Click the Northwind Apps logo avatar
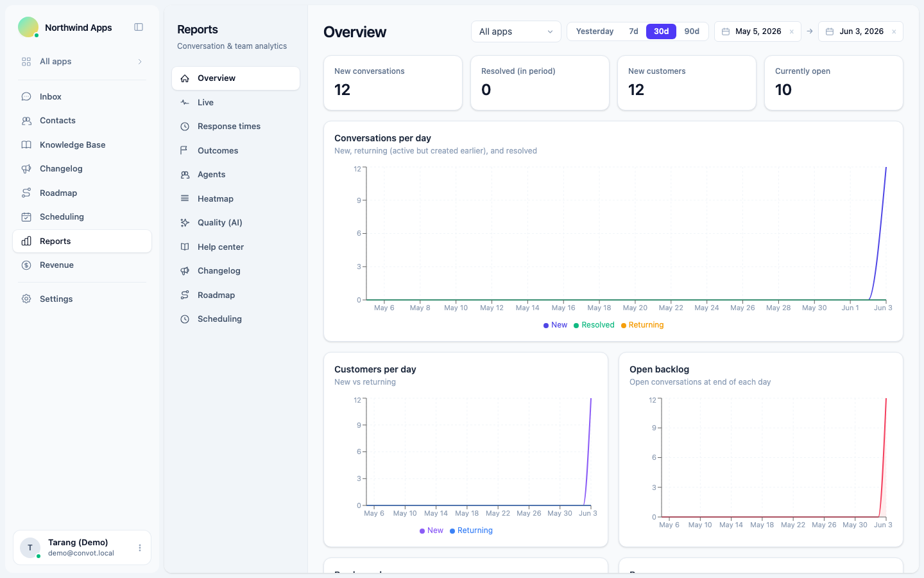The width and height of the screenshot is (924, 578). 28,27
